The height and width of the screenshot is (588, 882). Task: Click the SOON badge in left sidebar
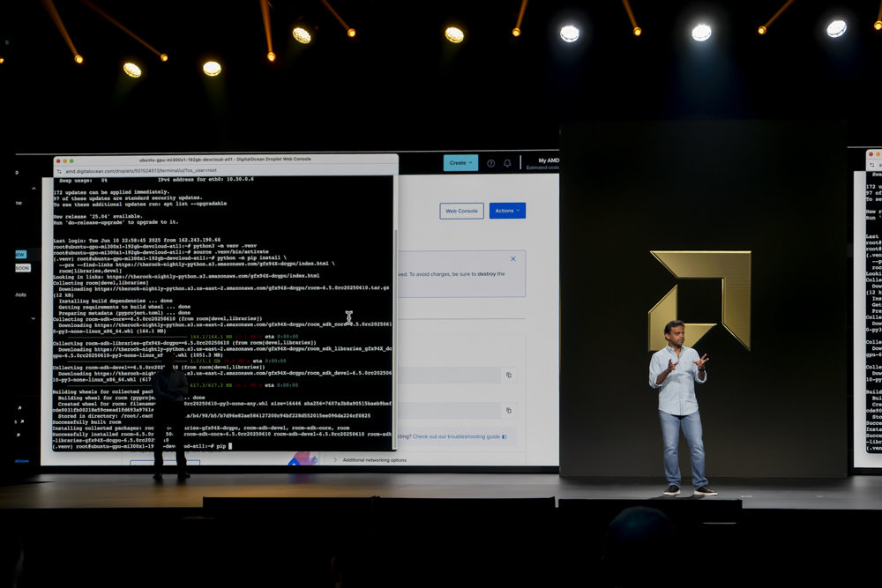point(22,268)
